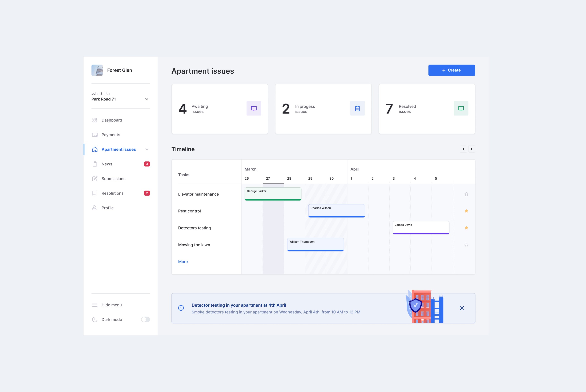Select the News menu item
Viewport: 586px width, 392px height.
click(107, 164)
